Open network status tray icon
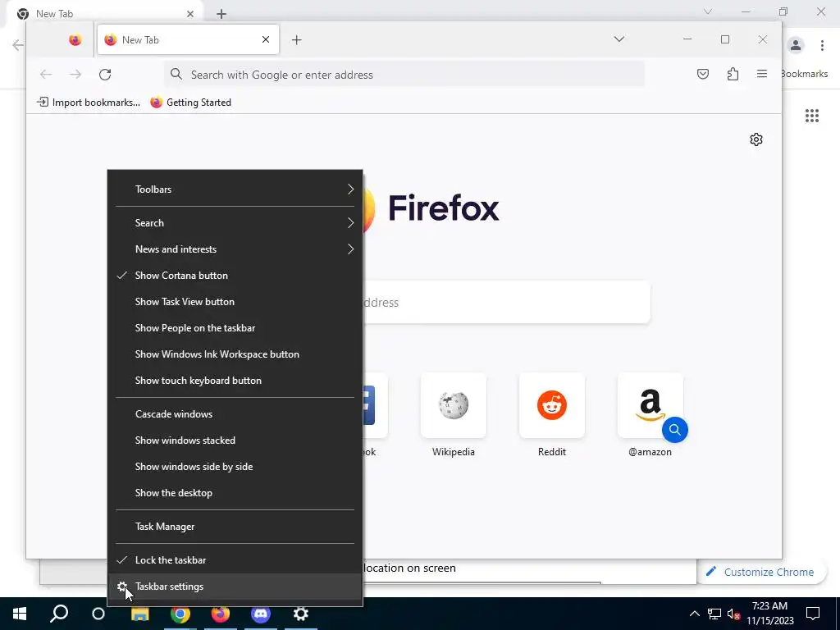This screenshot has height=630, width=840. [x=714, y=614]
